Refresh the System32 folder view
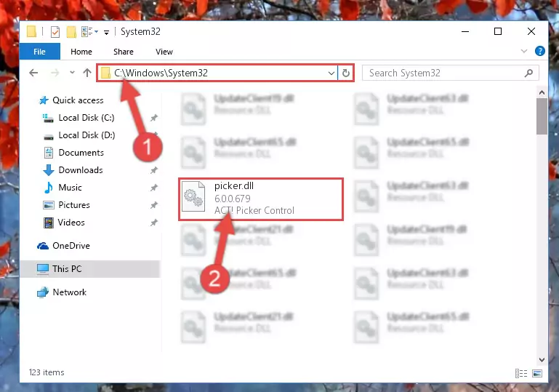The image size is (559, 392). pos(345,73)
